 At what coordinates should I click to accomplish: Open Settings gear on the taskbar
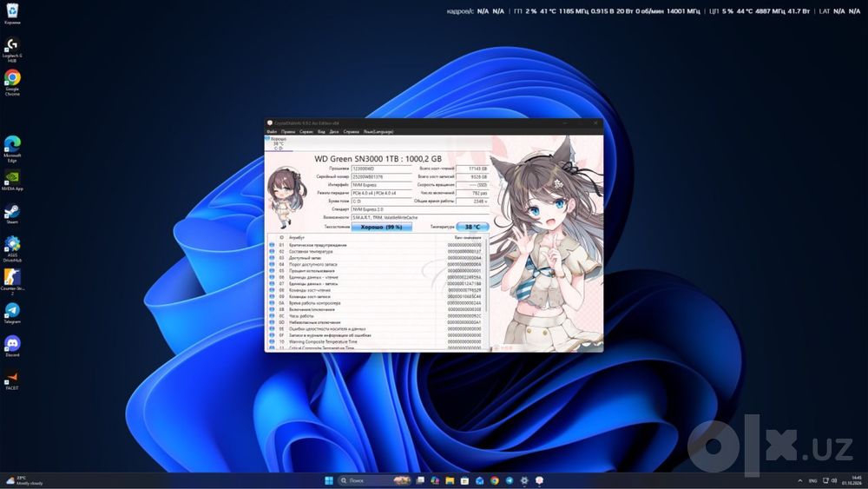524,480
